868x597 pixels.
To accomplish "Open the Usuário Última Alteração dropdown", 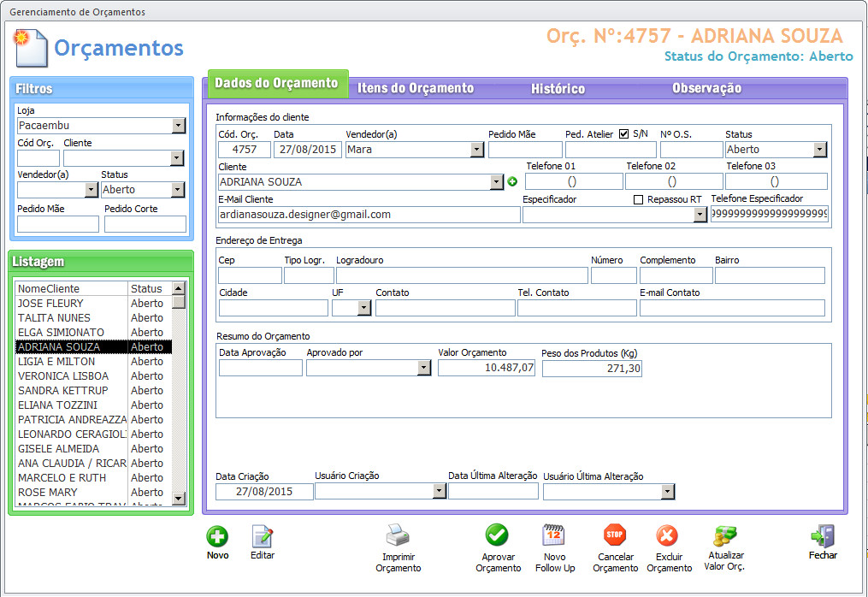I will pos(668,491).
